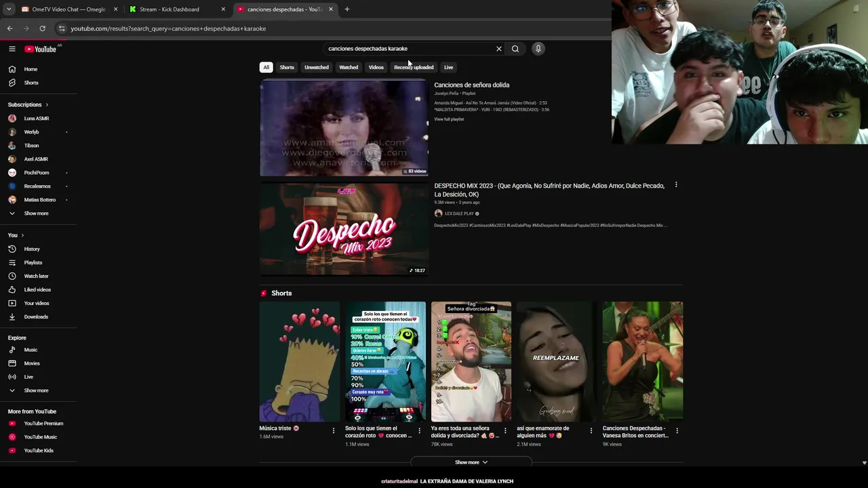Open Movies under Explore
This screenshot has width=868, height=488.
coord(32,363)
